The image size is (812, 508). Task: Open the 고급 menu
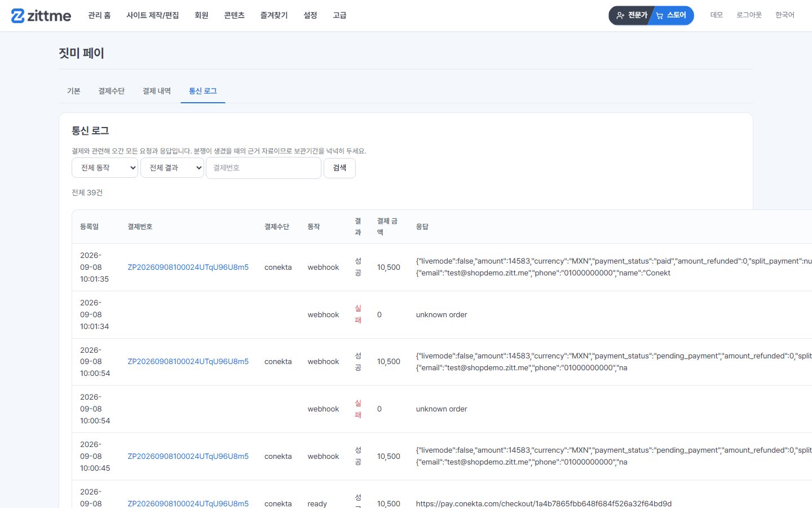[x=339, y=15]
